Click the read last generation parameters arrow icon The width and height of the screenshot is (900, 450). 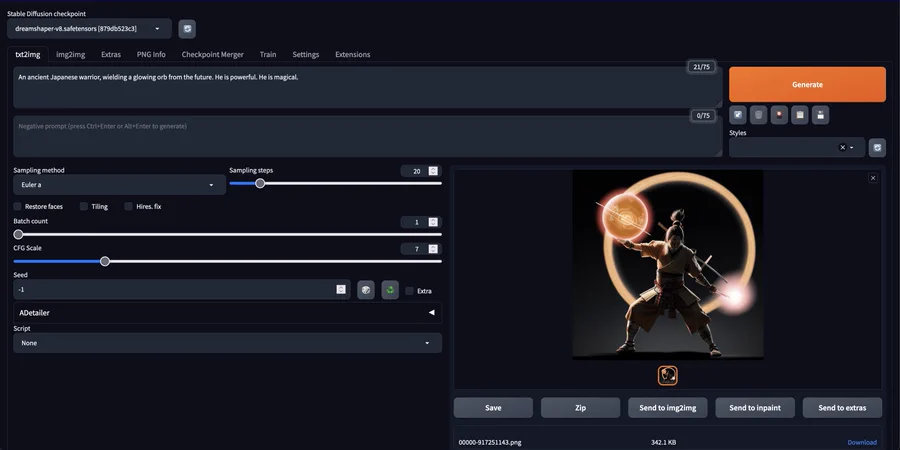[737, 115]
